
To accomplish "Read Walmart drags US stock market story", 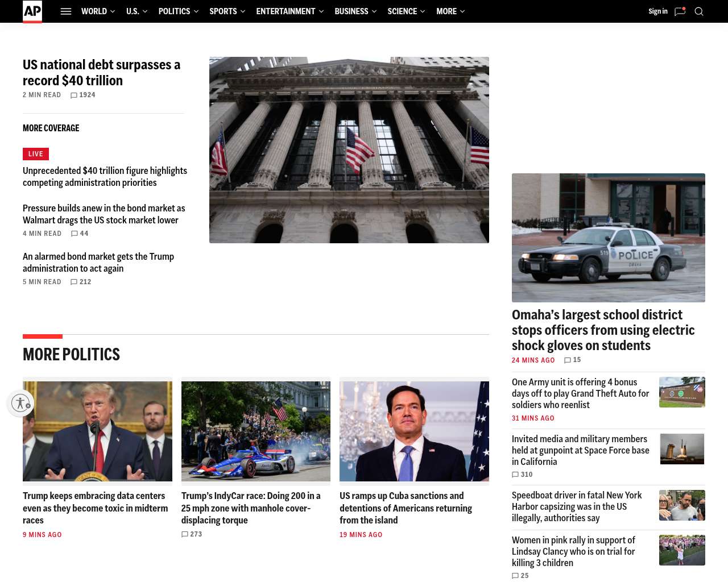I will click(104, 214).
